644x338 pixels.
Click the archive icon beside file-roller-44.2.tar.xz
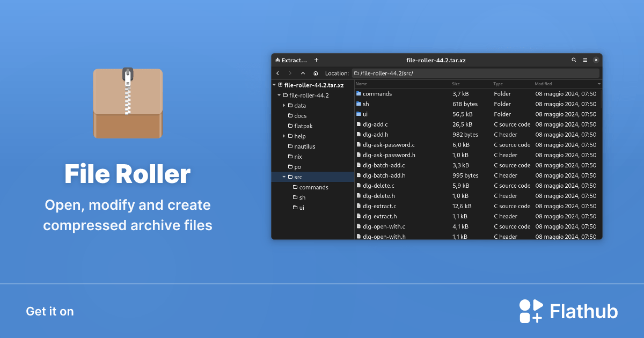(x=281, y=85)
